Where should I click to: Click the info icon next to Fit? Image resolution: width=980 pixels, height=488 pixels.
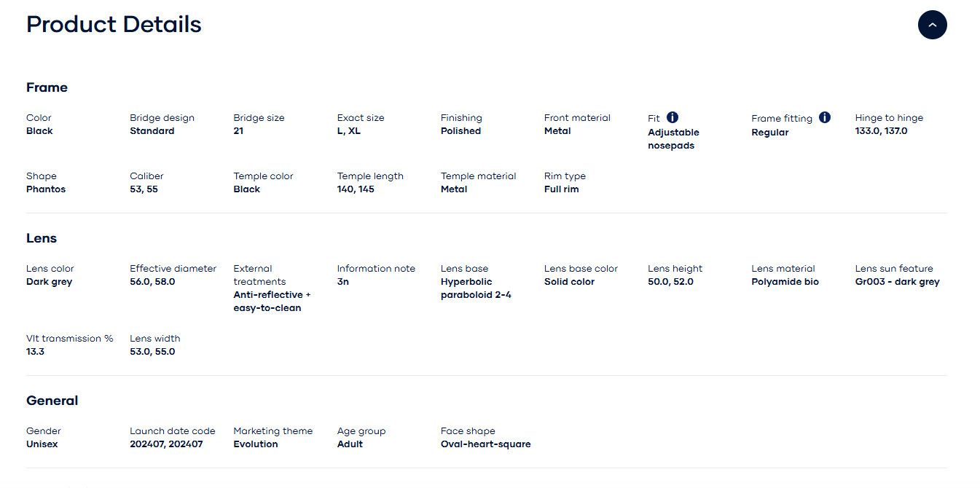673,117
